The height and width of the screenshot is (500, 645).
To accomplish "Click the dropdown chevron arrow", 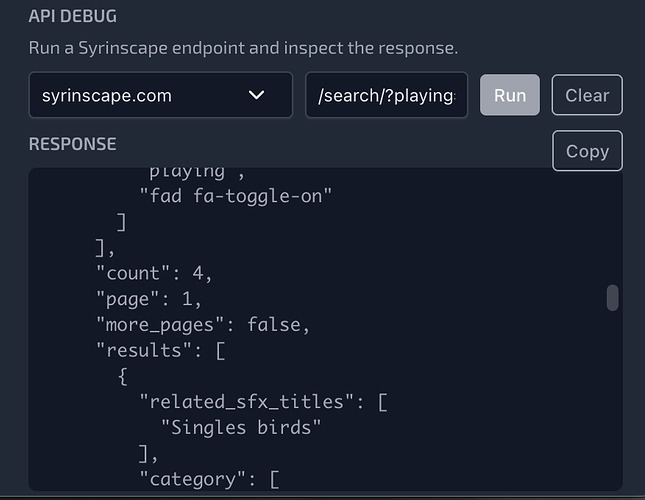I will 256,95.
